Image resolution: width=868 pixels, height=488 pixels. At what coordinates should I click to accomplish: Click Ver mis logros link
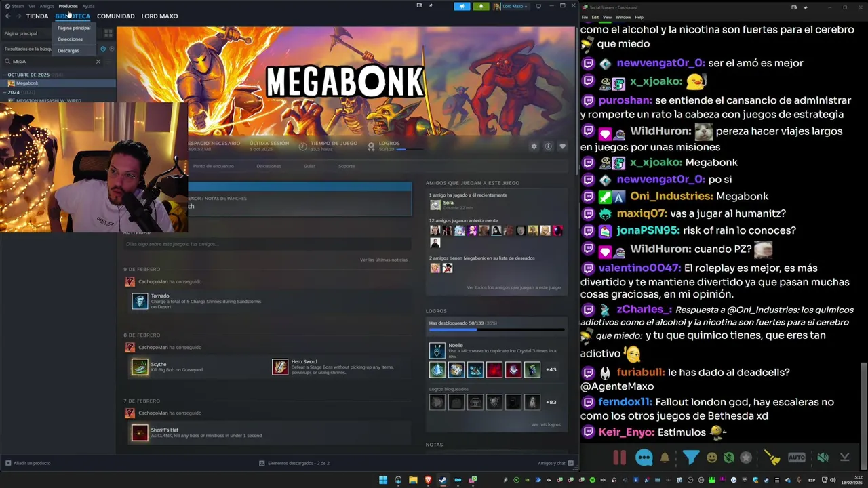point(546,424)
